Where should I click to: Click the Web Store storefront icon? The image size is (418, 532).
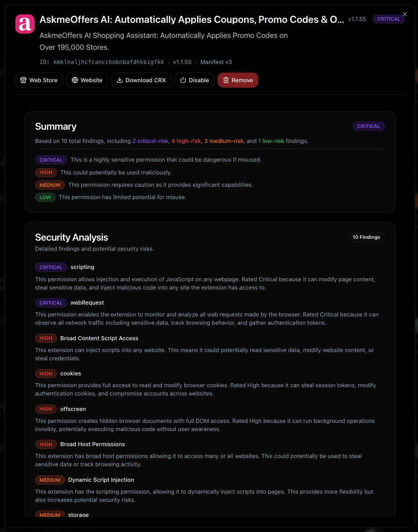pos(23,80)
